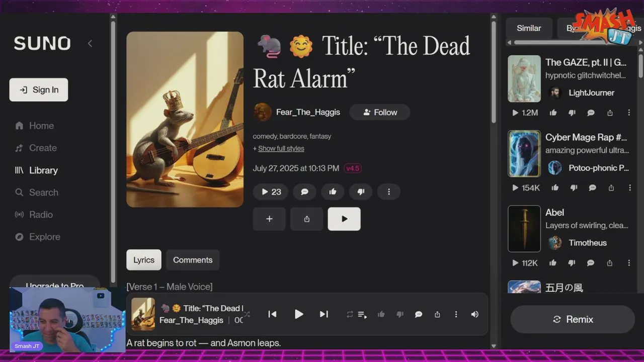
Task: Open comments bubble under song date
Action: click(x=304, y=192)
